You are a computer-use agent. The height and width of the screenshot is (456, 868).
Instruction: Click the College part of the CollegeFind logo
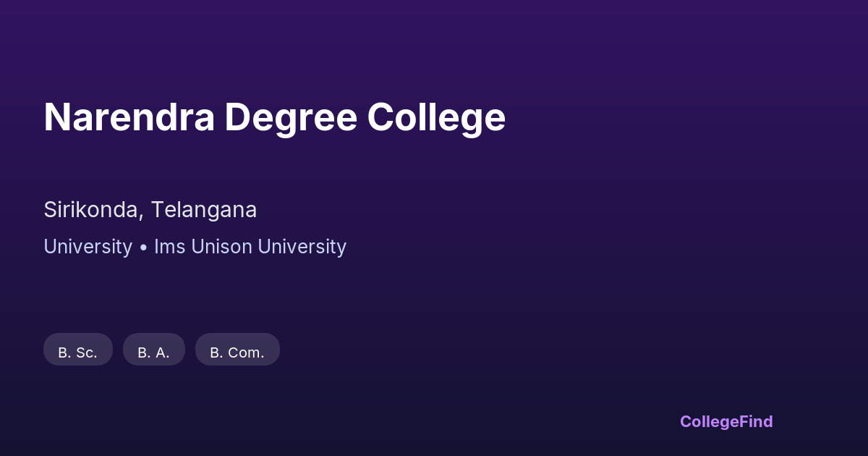pos(710,421)
